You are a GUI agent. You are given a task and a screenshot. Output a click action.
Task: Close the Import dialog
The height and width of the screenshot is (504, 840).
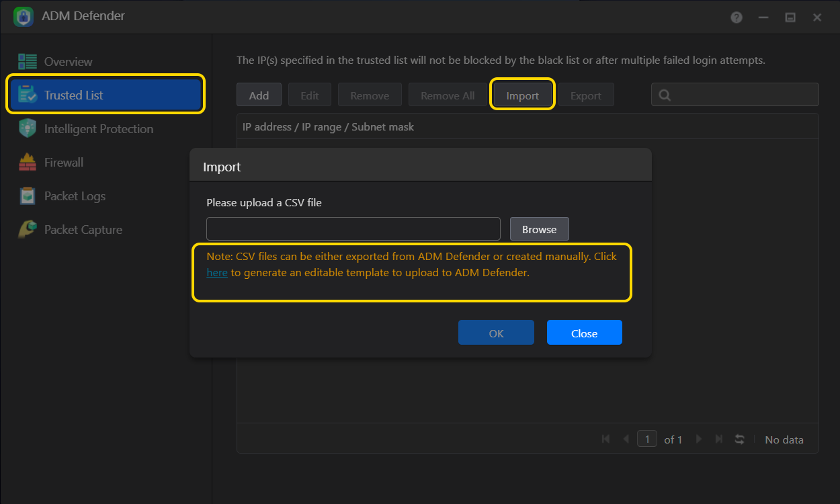pyautogui.click(x=584, y=333)
